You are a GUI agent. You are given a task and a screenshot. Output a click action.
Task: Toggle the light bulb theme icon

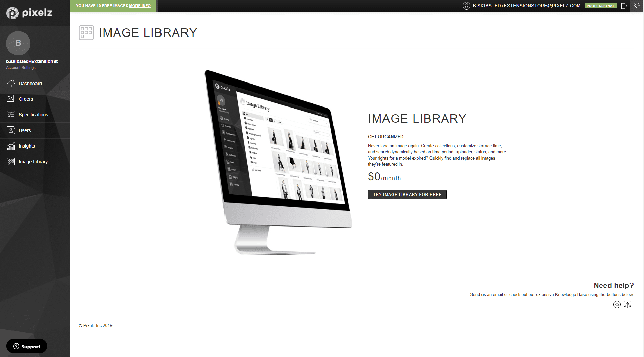click(x=637, y=6)
